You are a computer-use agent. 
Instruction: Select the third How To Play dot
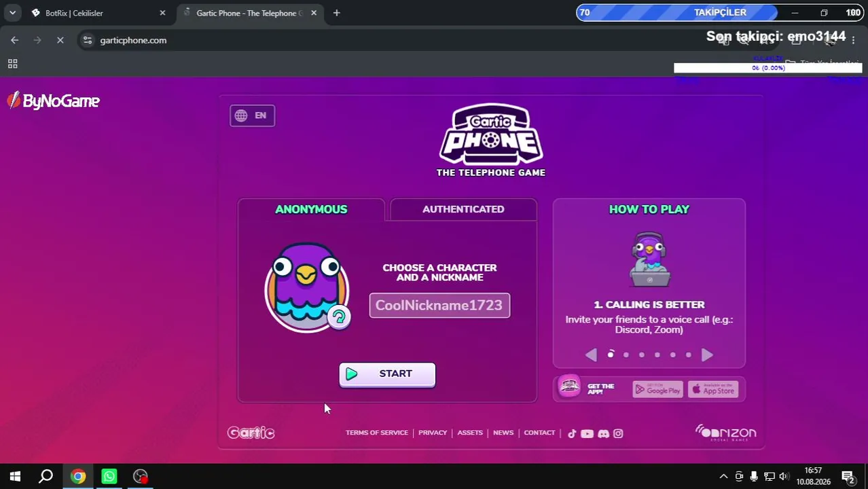642,355
